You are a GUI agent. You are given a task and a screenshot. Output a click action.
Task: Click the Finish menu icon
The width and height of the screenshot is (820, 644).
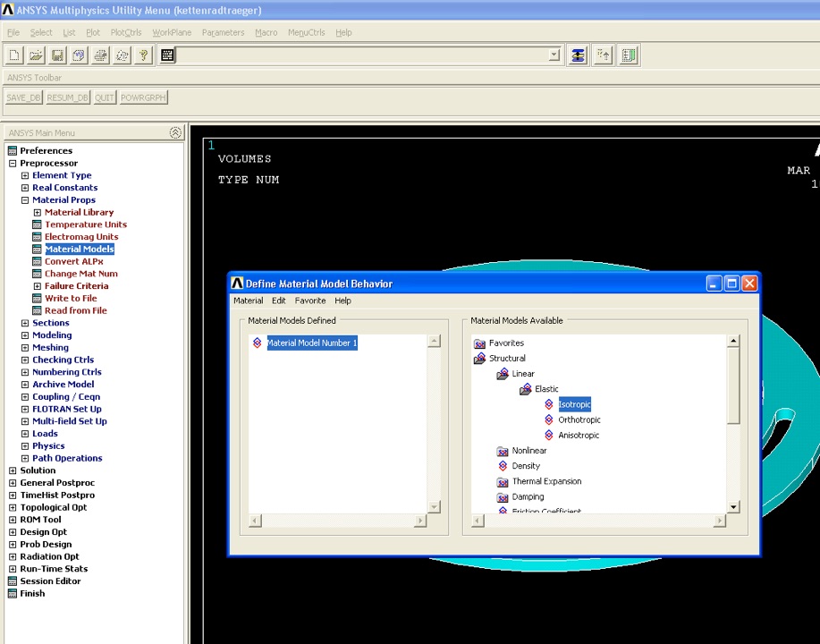(13, 593)
